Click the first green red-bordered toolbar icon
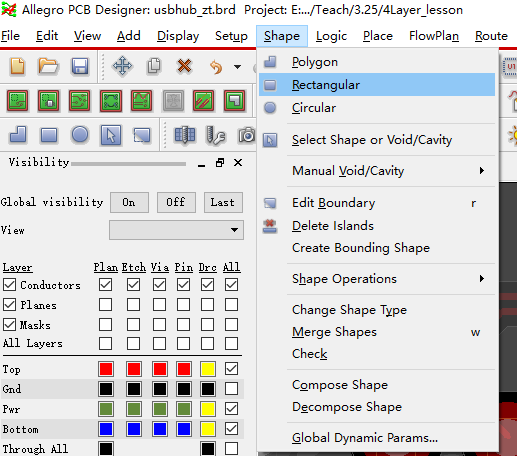Viewport: 517px width, 456px height. click(18, 100)
